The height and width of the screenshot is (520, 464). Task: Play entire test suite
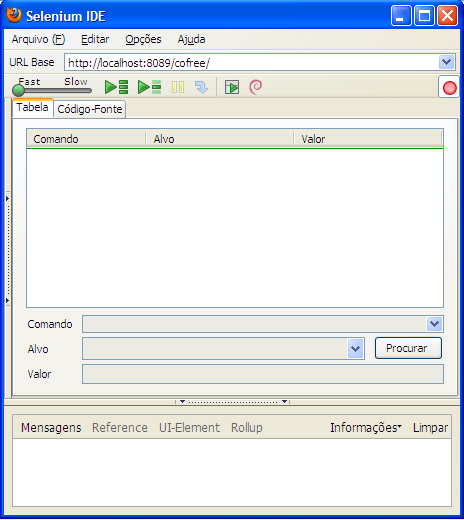tap(116, 87)
